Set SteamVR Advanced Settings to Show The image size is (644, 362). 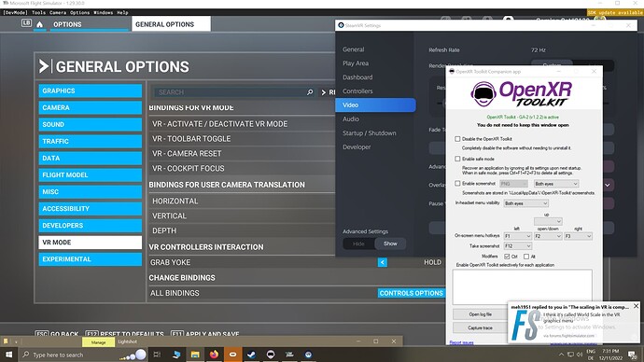pos(390,244)
